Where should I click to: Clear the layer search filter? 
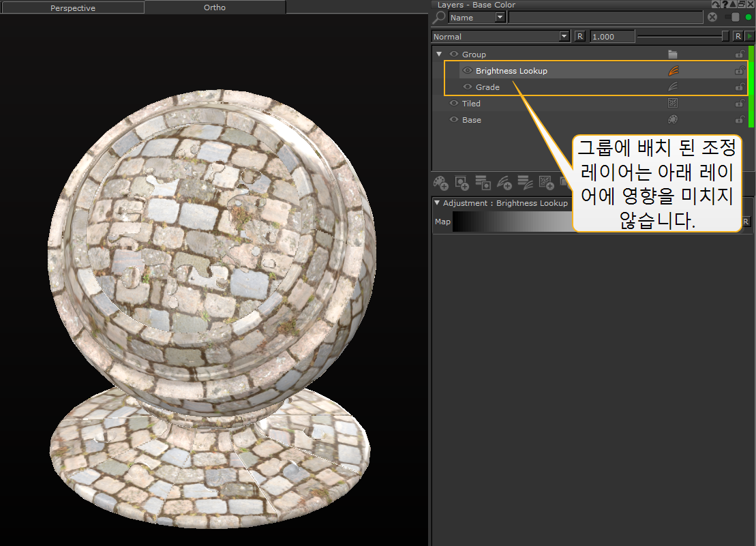pyautogui.click(x=712, y=18)
